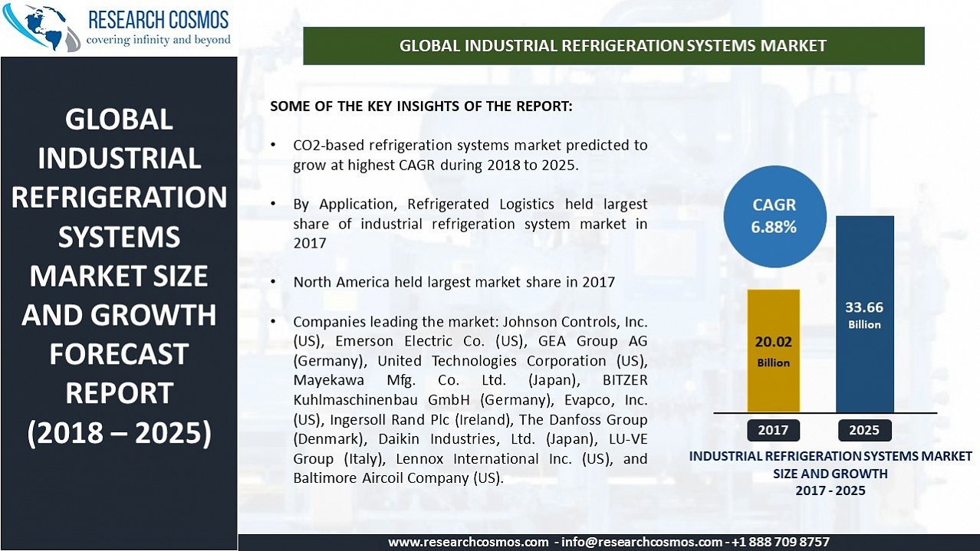Screen dimensions: 980x551
Task: Click the left panel report title text
Action: point(119,277)
